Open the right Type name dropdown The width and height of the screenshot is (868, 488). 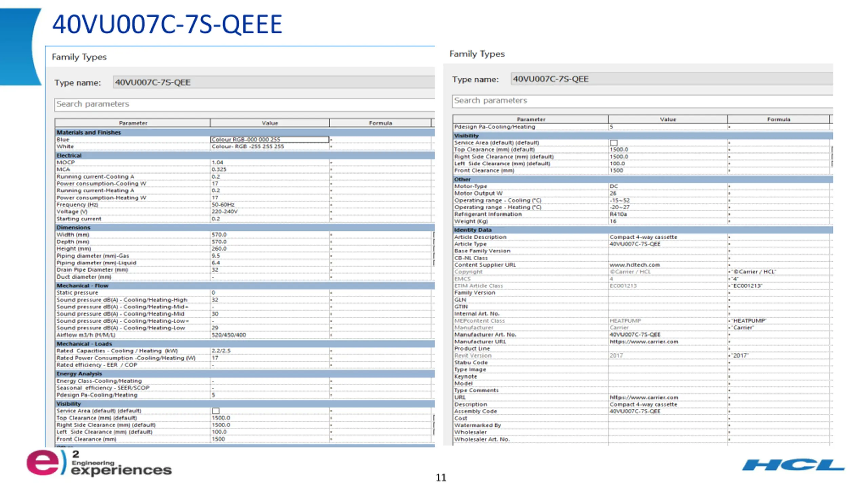(x=672, y=79)
